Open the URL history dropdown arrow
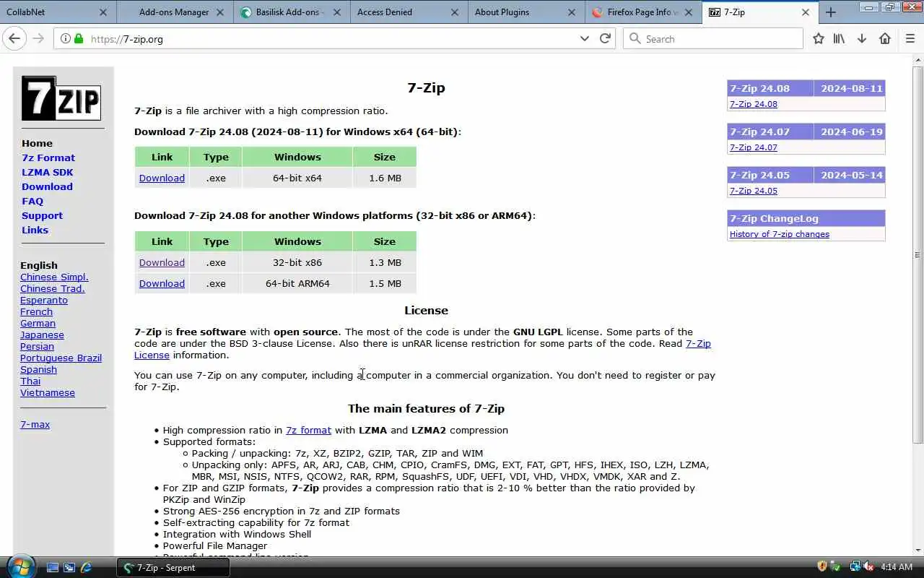This screenshot has width=924, height=578. point(585,39)
